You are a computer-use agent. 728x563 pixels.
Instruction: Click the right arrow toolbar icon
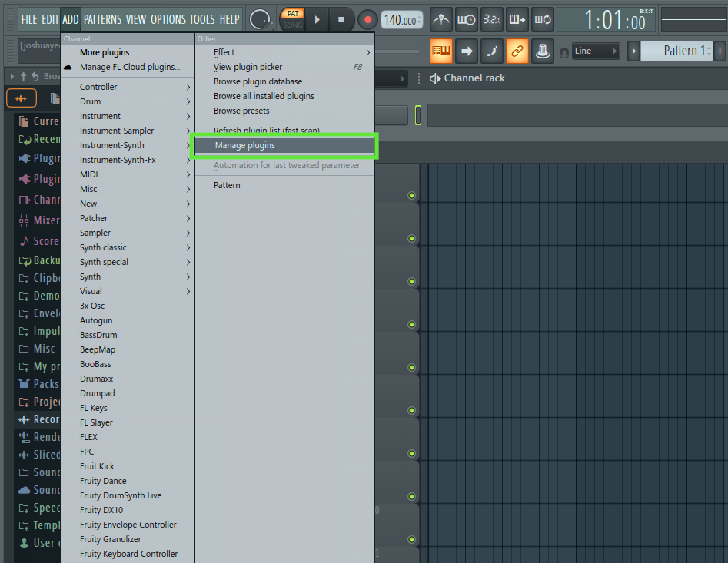(x=467, y=51)
